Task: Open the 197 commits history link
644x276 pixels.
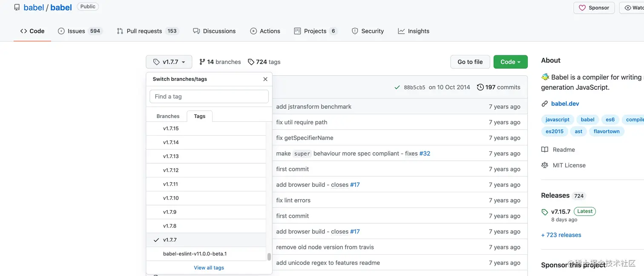Action: pos(499,87)
